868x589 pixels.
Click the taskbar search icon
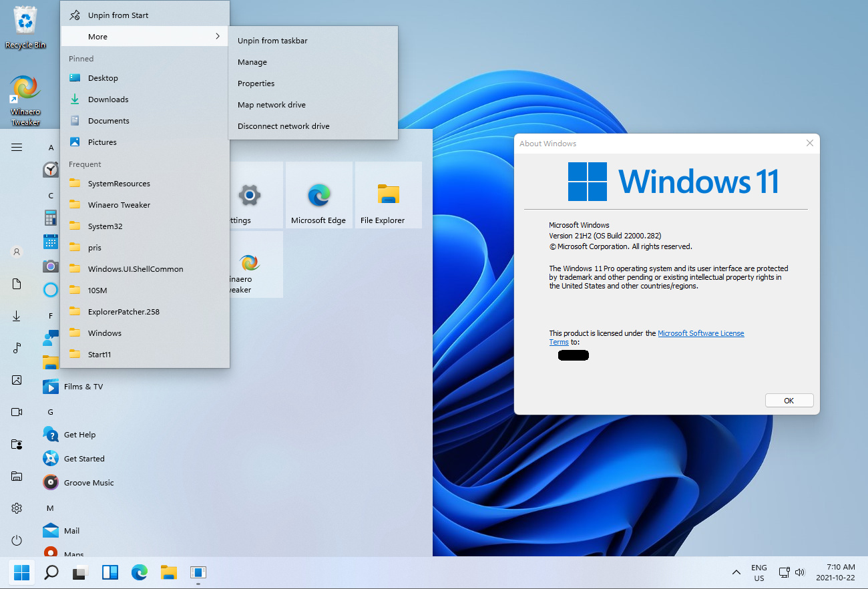[x=51, y=572]
